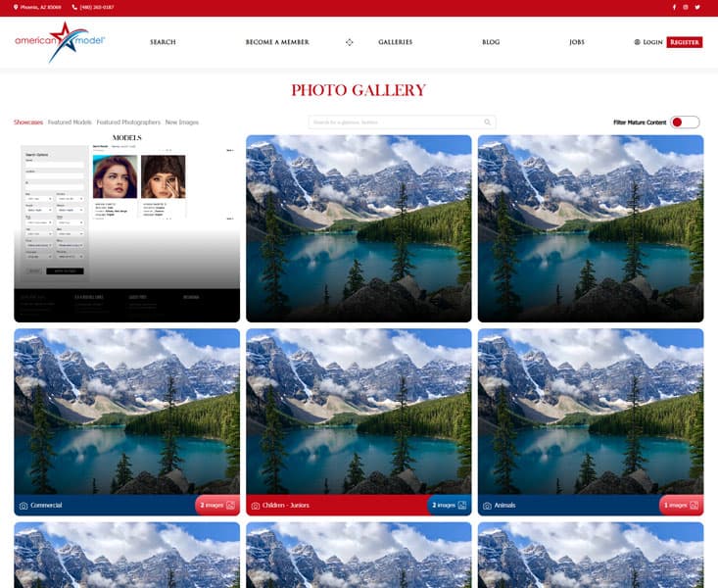Click the Photo Gallery heading
718x588 pixels.
[359, 90]
